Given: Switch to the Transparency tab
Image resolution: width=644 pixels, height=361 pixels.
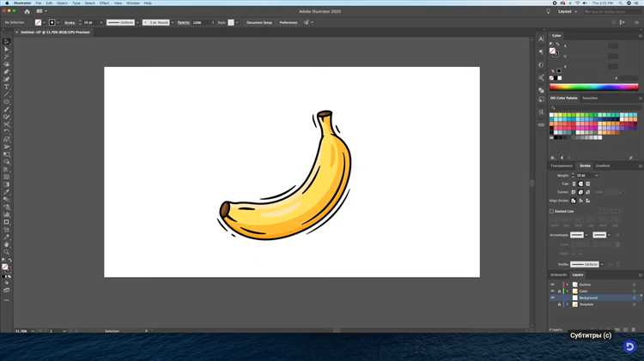Looking at the screenshot, I should (562, 165).
